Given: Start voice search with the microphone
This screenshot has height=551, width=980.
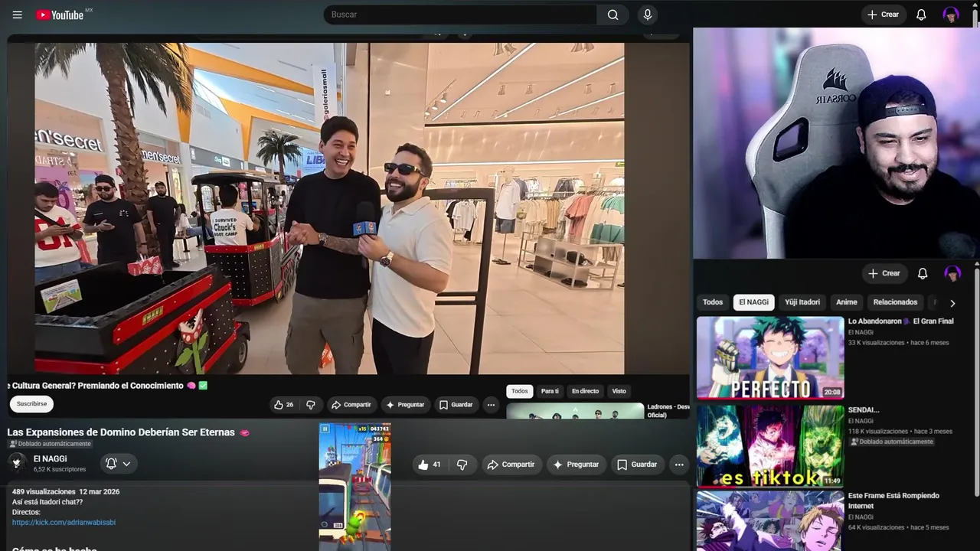Looking at the screenshot, I should pos(648,15).
